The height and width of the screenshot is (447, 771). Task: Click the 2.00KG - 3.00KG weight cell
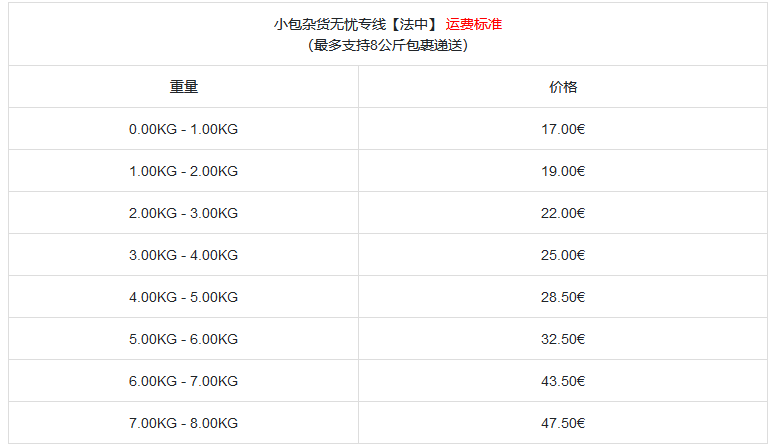click(x=184, y=213)
